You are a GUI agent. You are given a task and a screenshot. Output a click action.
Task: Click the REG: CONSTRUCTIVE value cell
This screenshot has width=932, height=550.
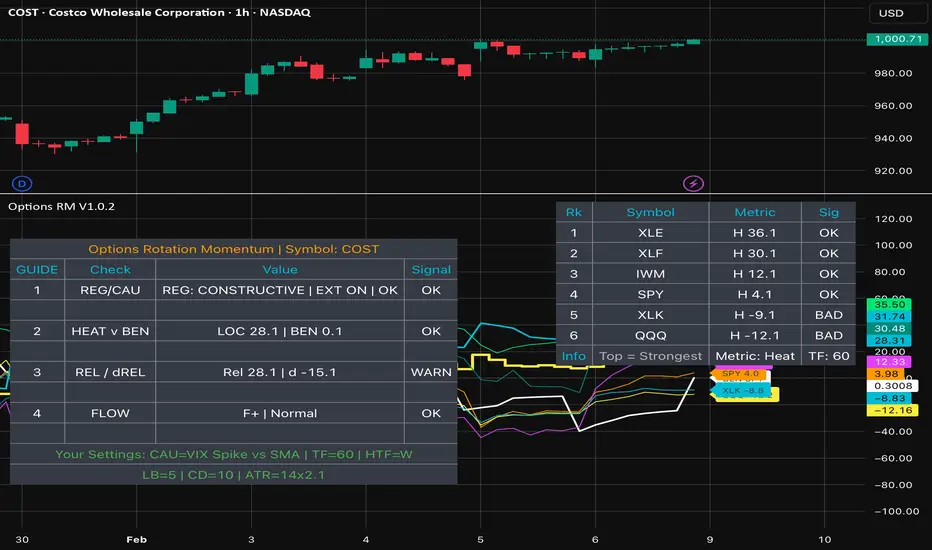(280, 290)
